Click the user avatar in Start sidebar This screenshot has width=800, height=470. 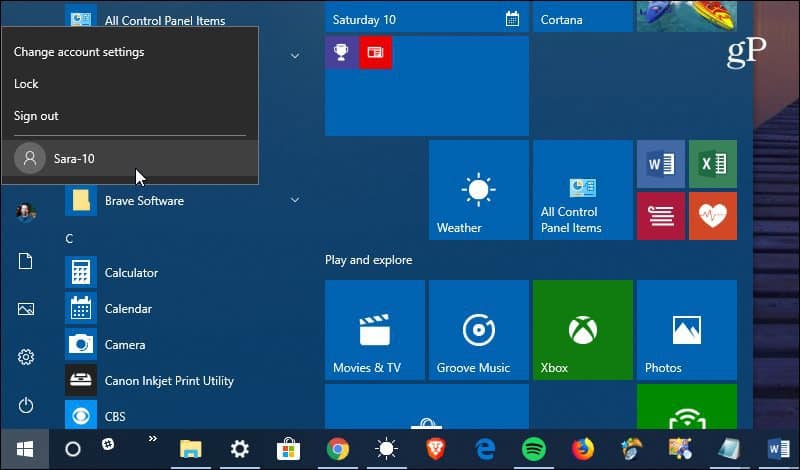click(26, 212)
